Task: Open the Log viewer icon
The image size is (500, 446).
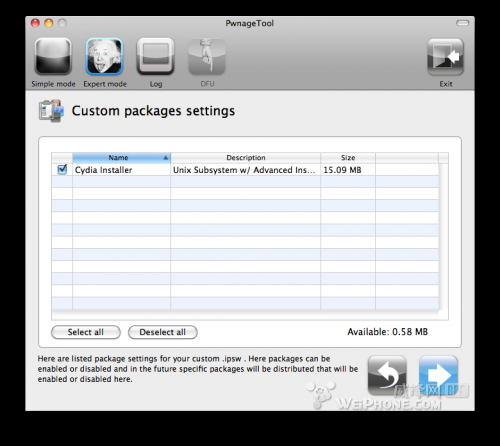Action: [156, 56]
